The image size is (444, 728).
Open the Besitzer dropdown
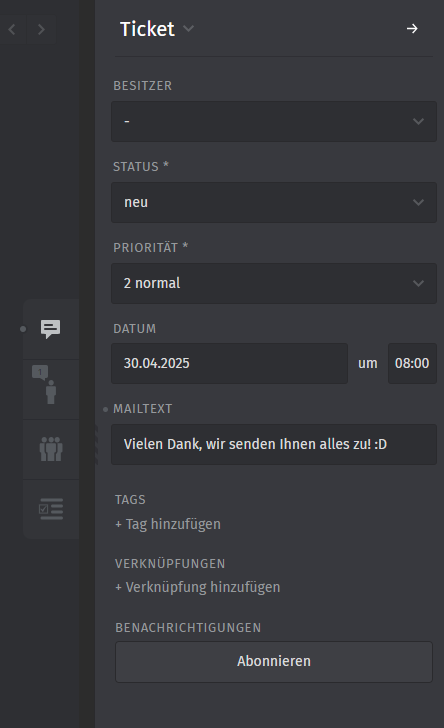tap(274, 121)
